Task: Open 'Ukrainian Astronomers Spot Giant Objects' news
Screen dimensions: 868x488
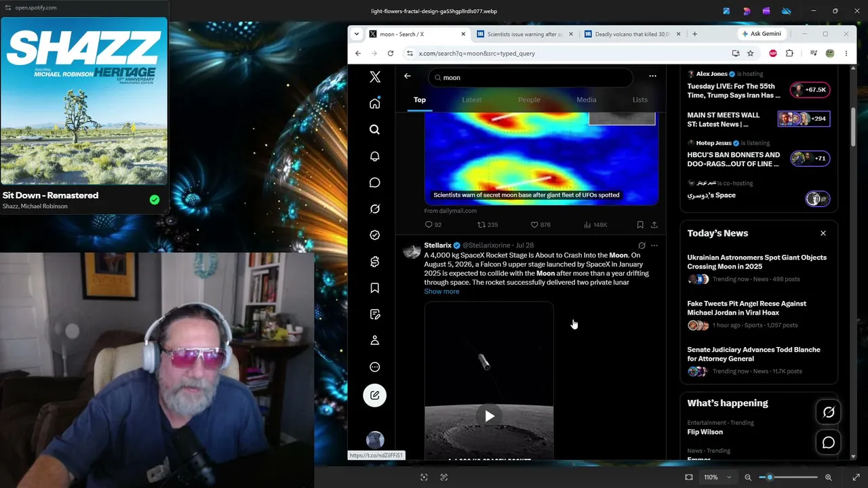Action: click(x=757, y=262)
